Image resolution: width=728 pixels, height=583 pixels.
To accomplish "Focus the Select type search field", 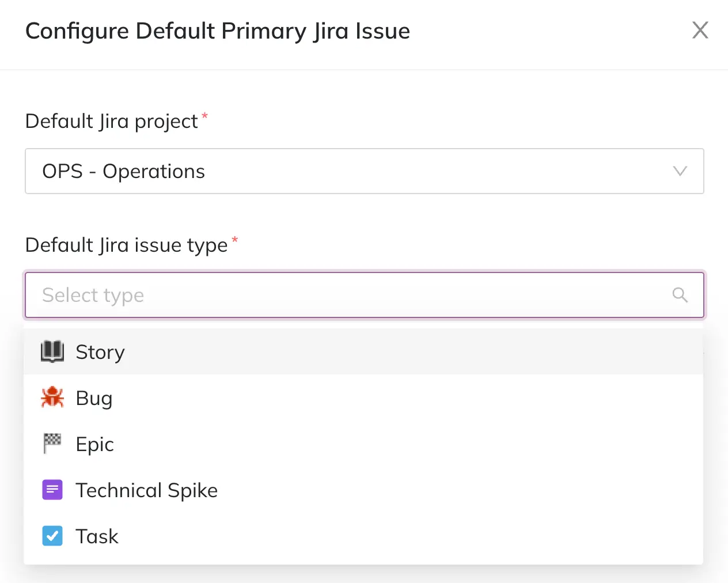I will click(346, 295).
